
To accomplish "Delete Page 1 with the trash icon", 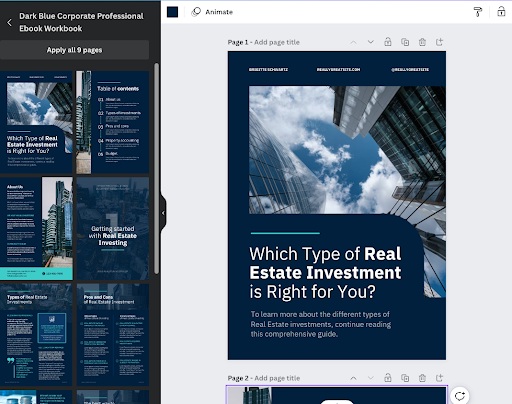I will (422, 42).
